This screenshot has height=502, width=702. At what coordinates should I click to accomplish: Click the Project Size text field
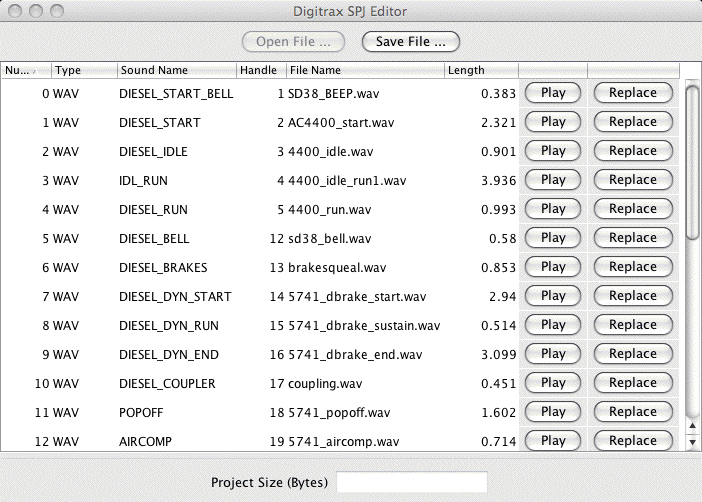411,482
